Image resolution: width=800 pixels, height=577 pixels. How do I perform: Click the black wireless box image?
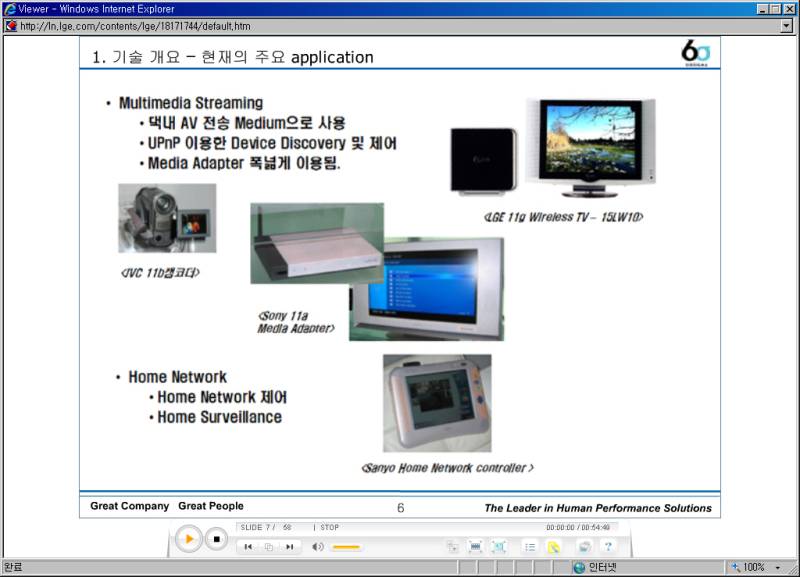pyautogui.click(x=483, y=161)
